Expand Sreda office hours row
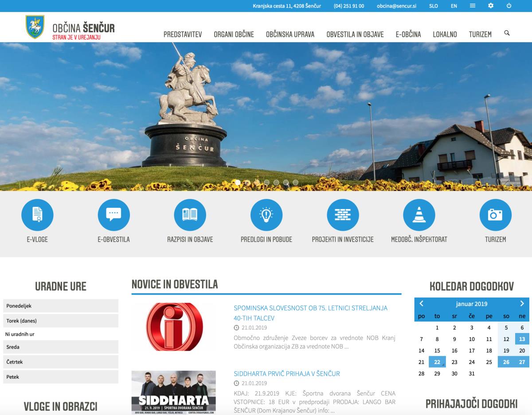Viewport: 532px width, 415px height. click(x=61, y=347)
